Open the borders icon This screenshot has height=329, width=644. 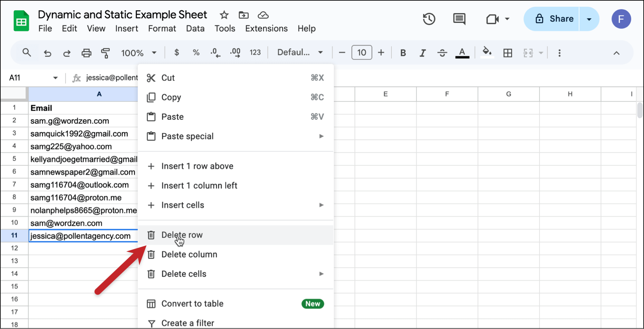507,53
